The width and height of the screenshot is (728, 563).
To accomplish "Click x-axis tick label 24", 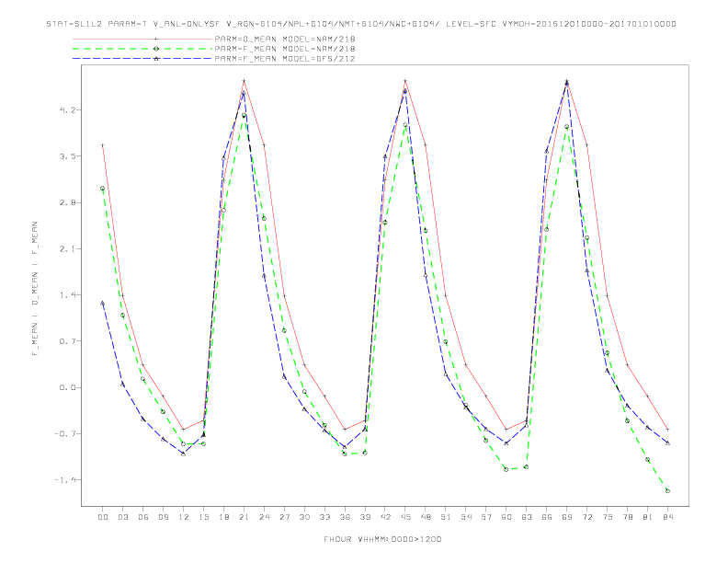I will click(x=264, y=517).
